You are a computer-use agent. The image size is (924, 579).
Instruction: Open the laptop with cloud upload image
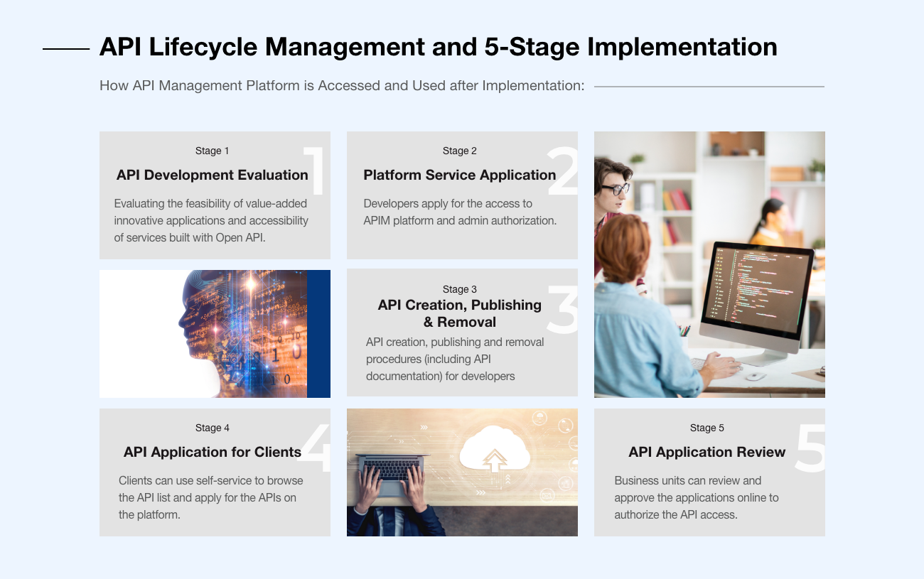click(x=462, y=472)
